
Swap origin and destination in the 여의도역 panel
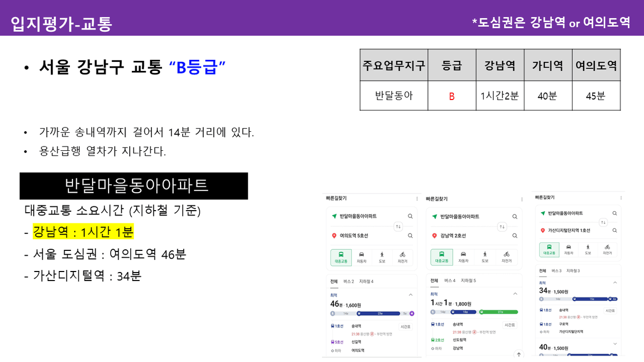[x=398, y=226]
